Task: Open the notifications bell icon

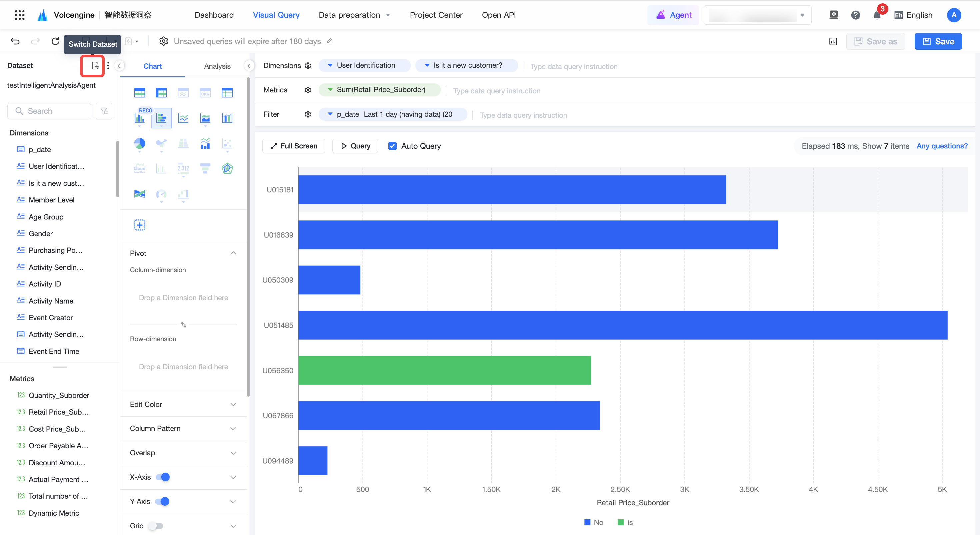Action: (x=877, y=15)
